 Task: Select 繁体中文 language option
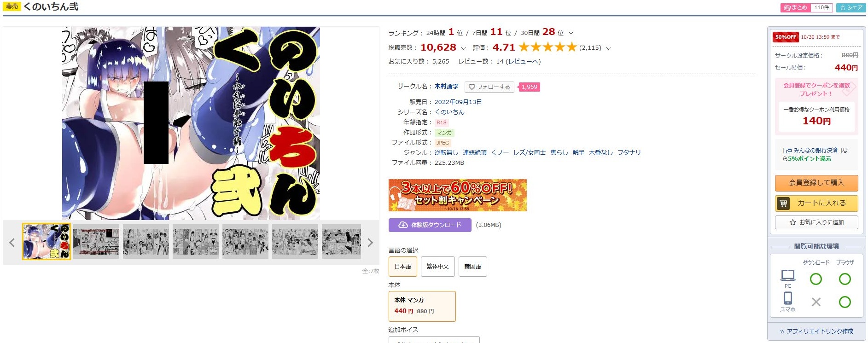coord(437,267)
